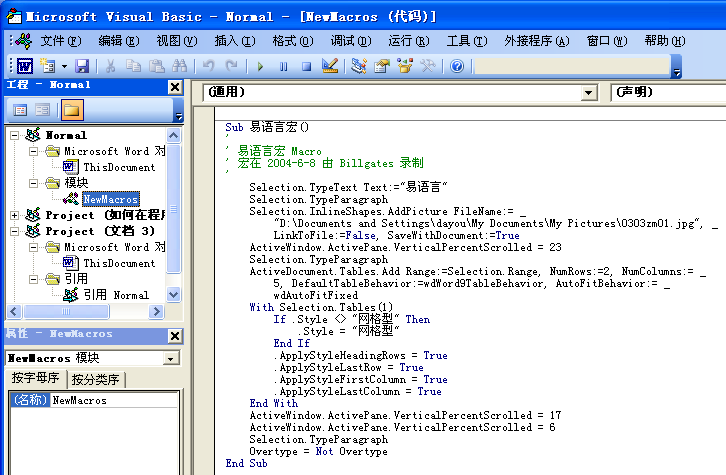
Task: Open the 格式(O) menu
Action: 293,41
